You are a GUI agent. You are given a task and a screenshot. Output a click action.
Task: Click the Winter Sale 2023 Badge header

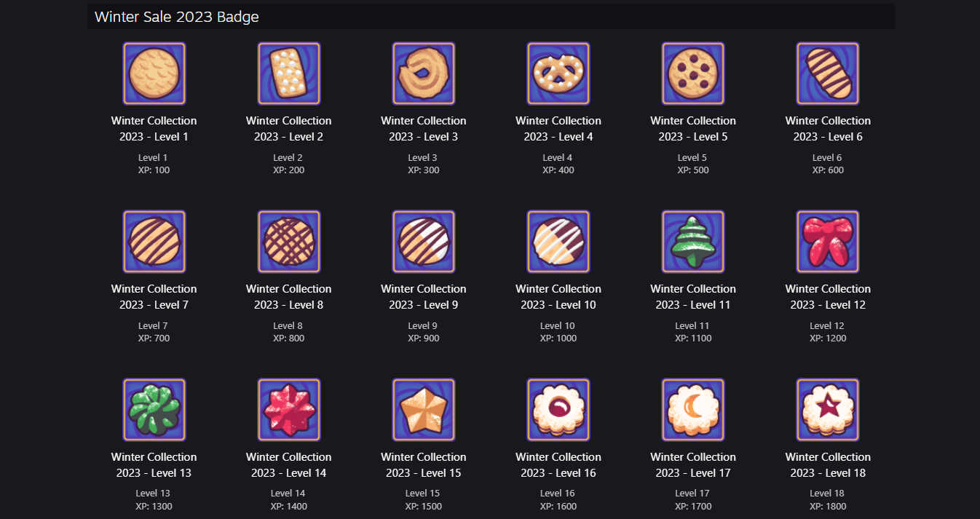[x=177, y=17]
